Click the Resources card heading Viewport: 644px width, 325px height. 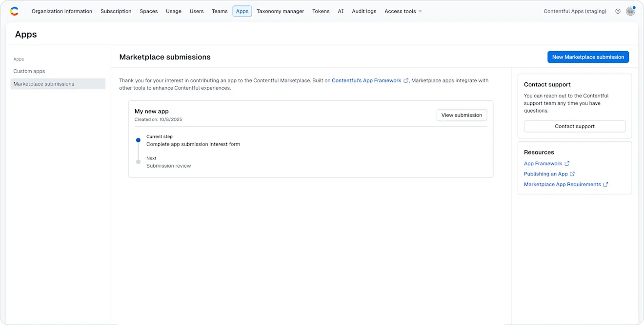click(x=539, y=153)
